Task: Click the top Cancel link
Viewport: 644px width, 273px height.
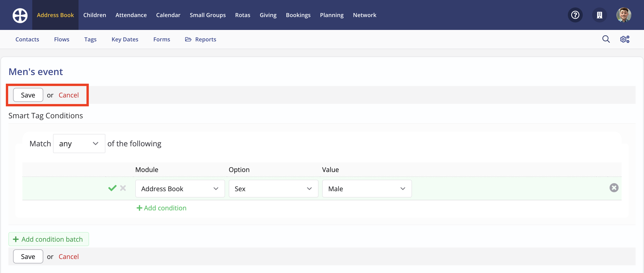Action: click(68, 95)
